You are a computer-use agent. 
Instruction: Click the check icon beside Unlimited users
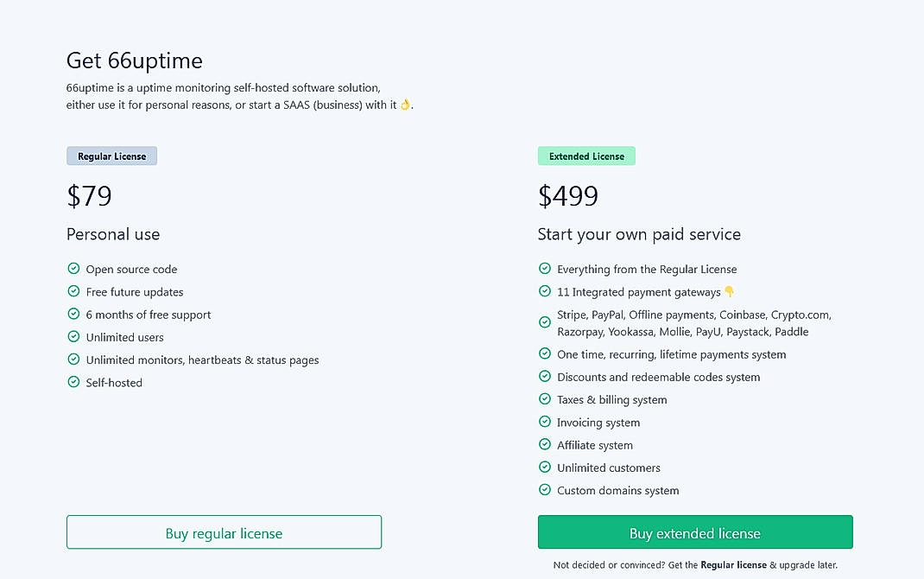[x=73, y=337]
